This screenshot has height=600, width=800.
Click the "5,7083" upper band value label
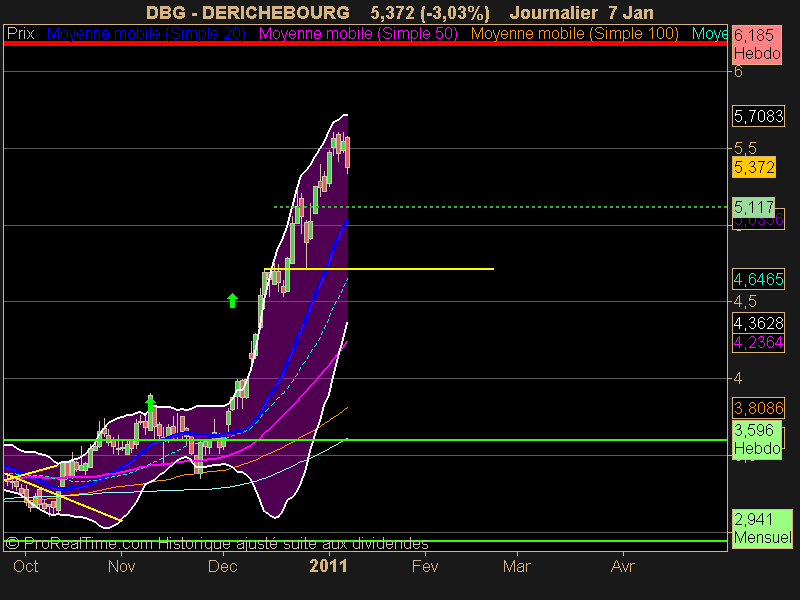[758, 116]
